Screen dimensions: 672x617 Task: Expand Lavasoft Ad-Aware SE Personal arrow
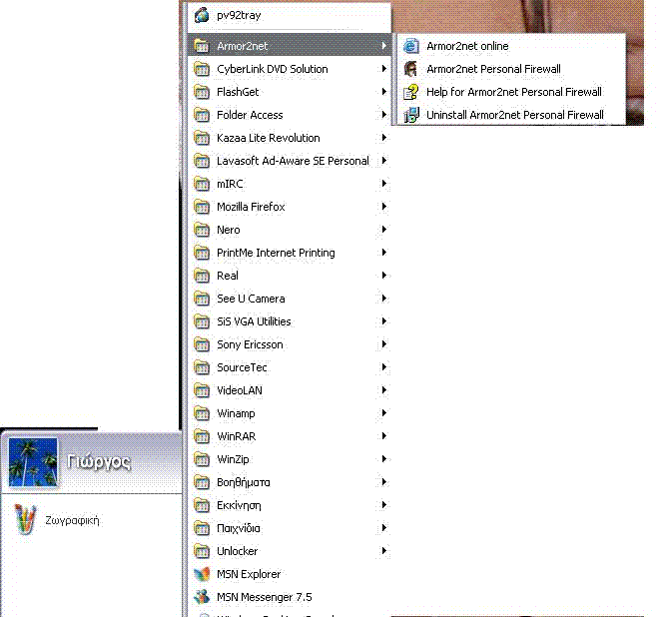[384, 161]
